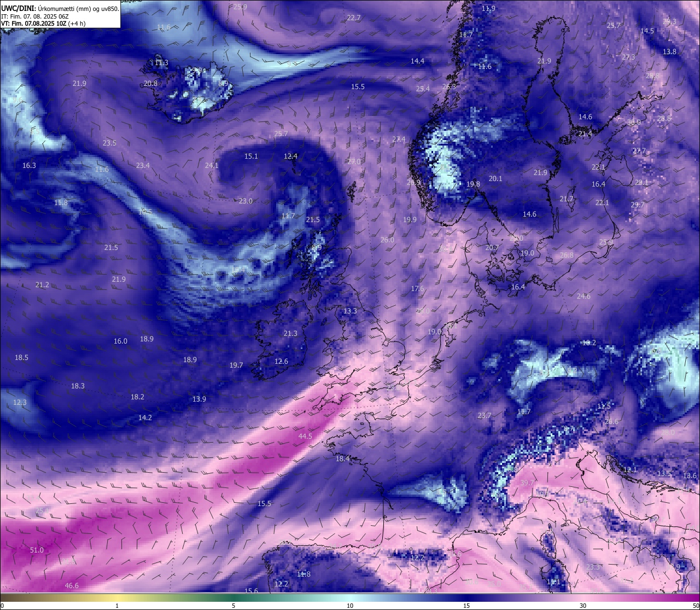The image size is (700, 610).
Task: Click the 19.7 value label
Action: click(x=236, y=365)
